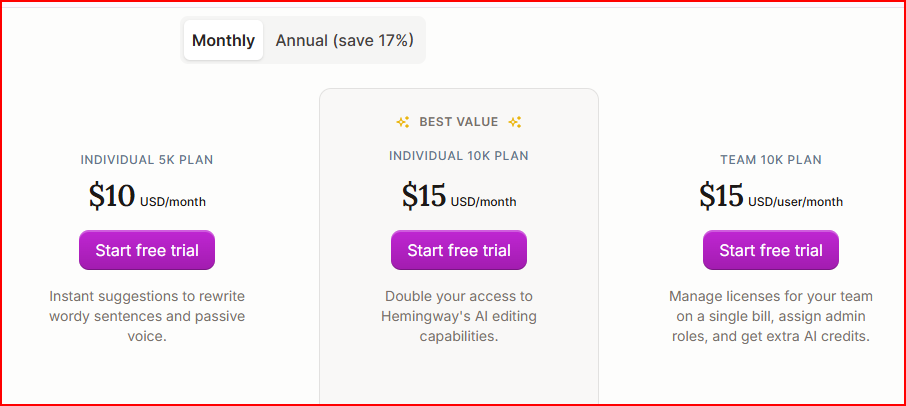This screenshot has width=906, height=406.
Task: Click the $15 price in Team 10K plan
Action: tap(721, 196)
